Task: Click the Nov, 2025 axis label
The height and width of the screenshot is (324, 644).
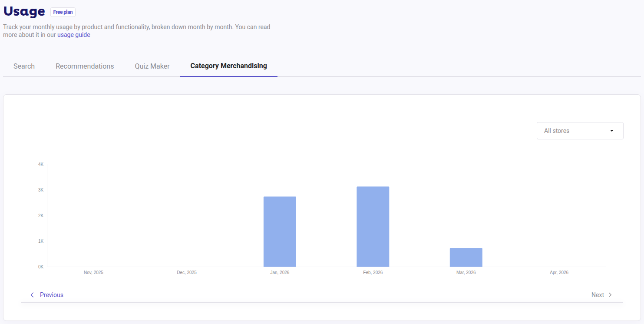Action: click(93, 272)
